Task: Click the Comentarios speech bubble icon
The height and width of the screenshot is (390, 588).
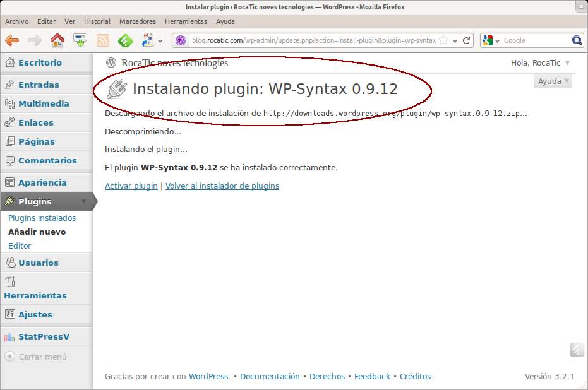Action: pos(9,161)
